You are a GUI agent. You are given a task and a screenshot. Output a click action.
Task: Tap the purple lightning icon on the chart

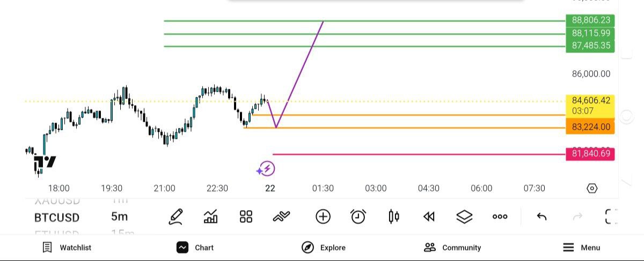point(266,169)
